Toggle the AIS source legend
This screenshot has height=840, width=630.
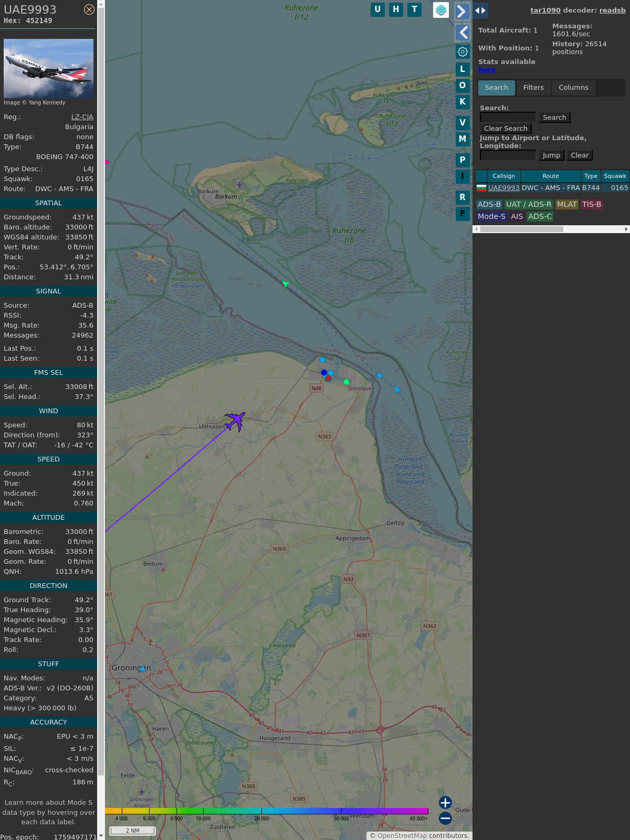click(x=517, y=217)
